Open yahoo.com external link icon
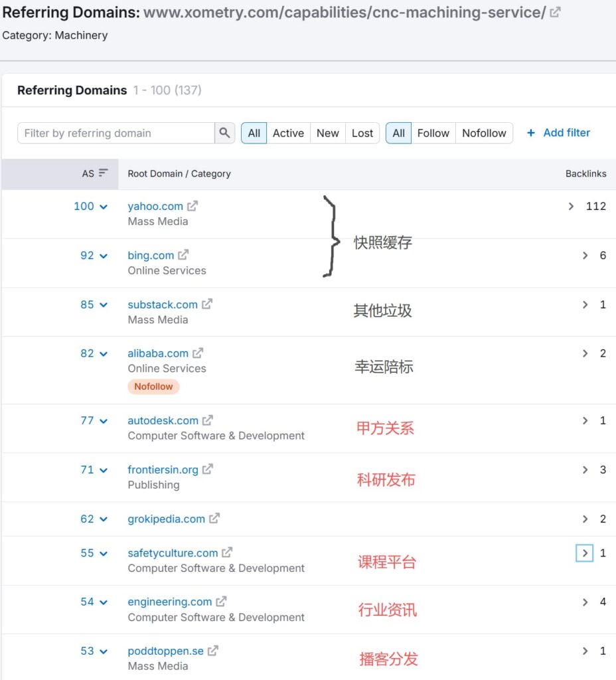The height and width of the screenshot is (680, 616). point(193,206)
